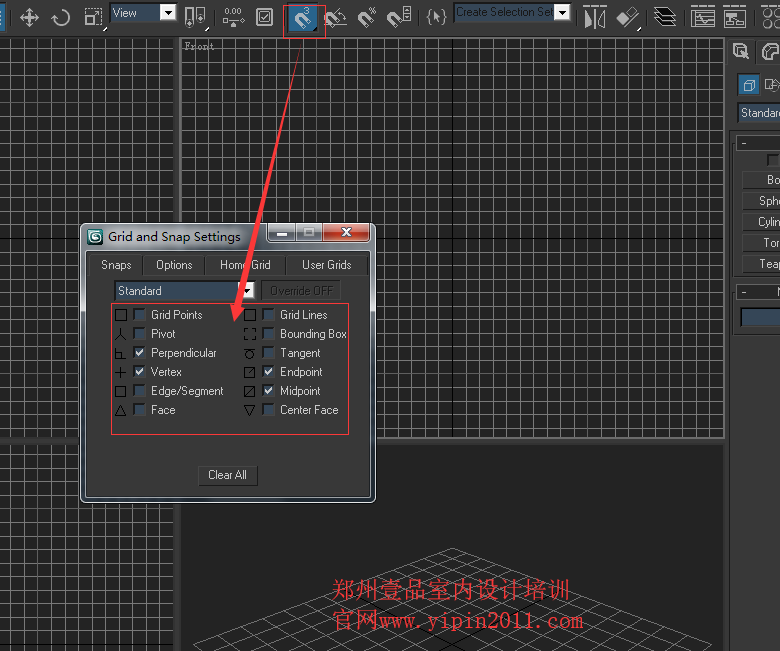Select the Scale tool
This screenshot has width=780, height=651.
click(93, 17)
